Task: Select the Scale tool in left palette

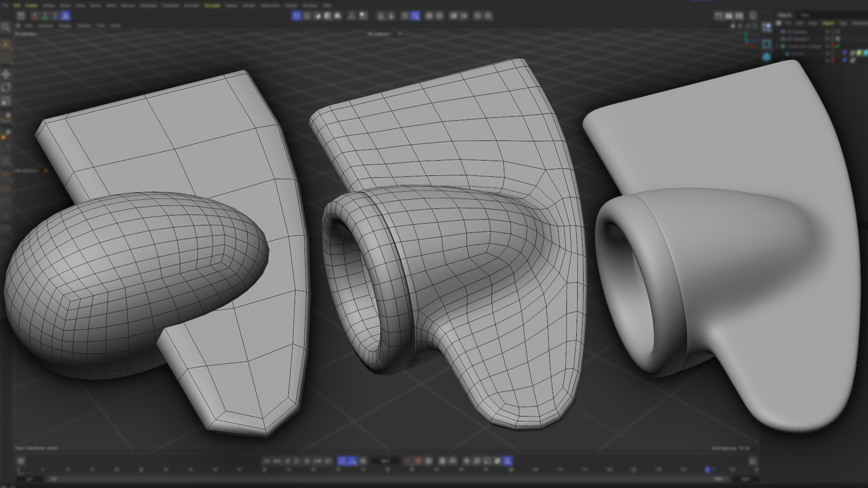Action: click(6, 101)
